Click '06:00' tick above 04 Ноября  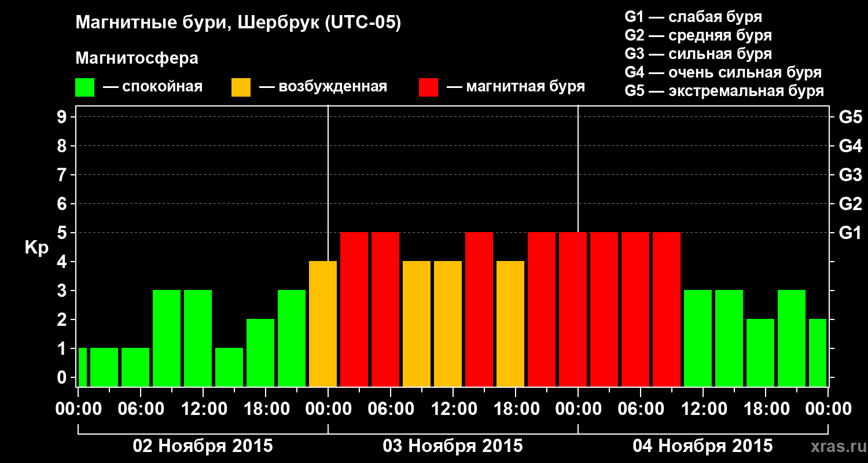pos(641,409)
